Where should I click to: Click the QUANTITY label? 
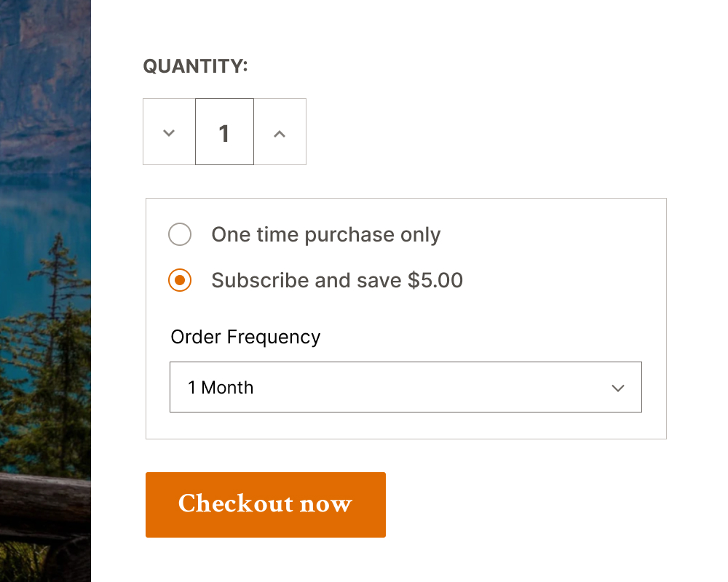pyautogui.click(x=195, y=66)
